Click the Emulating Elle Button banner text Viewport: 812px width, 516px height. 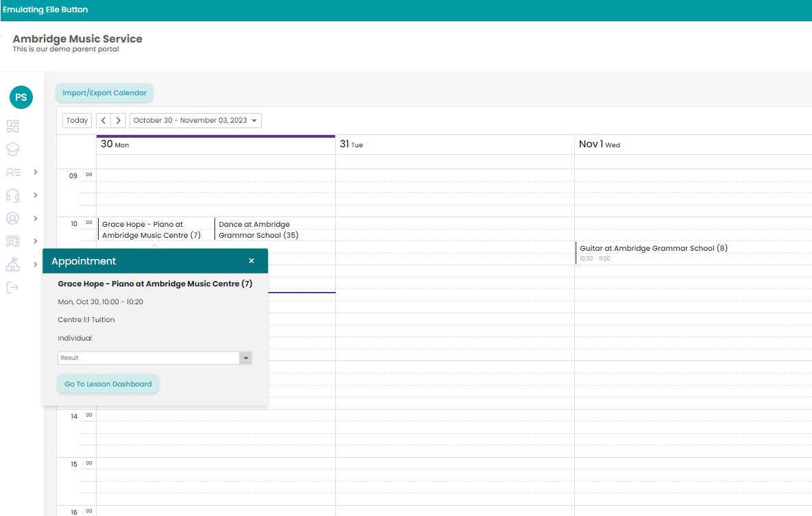[45, 10]
